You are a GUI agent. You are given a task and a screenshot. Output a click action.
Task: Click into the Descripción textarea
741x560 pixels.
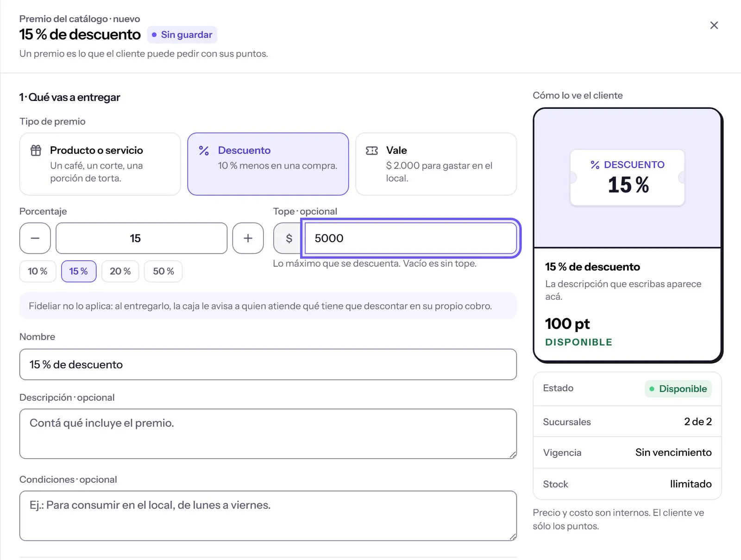coord(268,434)
